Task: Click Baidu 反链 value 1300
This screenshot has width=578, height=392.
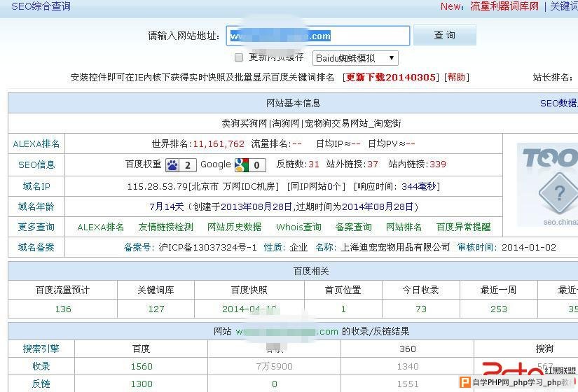Action: point(142,384)
